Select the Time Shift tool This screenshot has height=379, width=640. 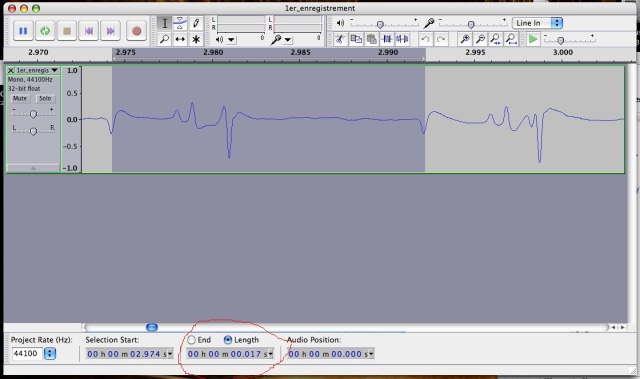(180, 39)
